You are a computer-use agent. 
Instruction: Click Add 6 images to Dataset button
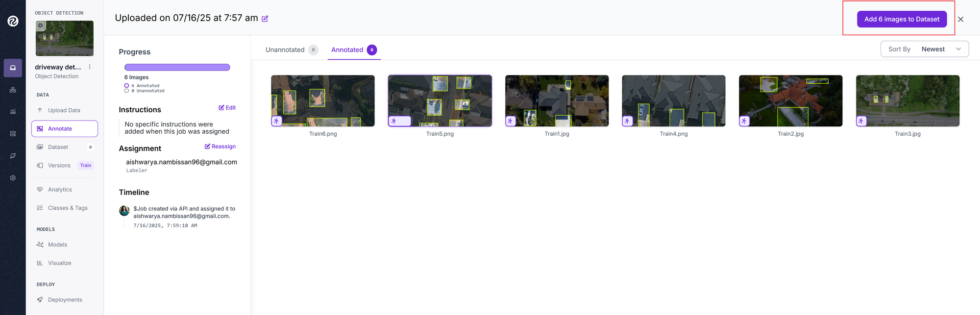(902, 19)
